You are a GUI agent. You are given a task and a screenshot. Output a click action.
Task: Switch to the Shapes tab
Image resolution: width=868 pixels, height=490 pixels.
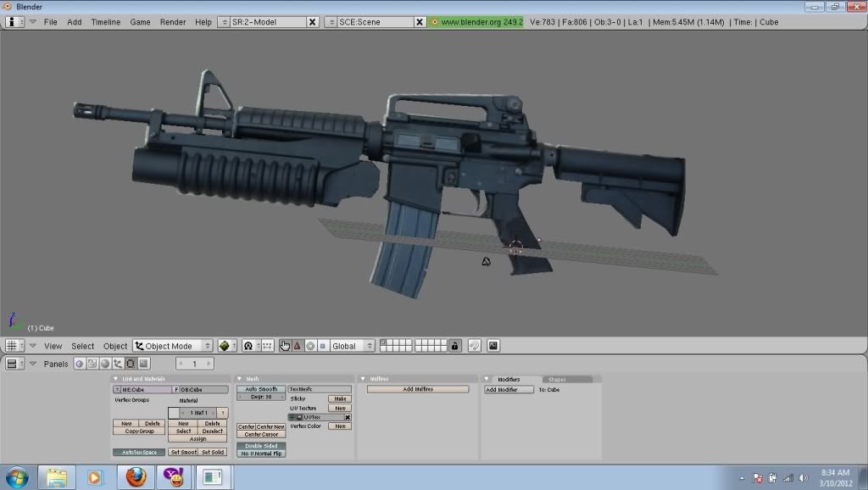[558, 379]
